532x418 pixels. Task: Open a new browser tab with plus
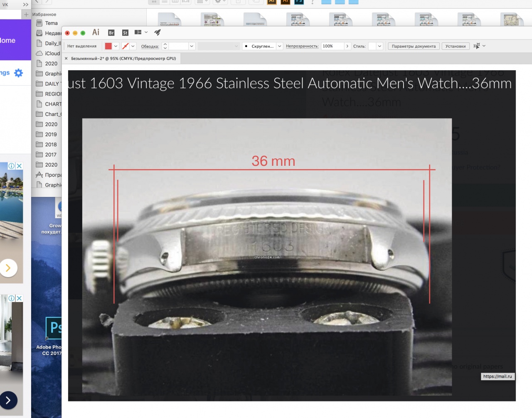coord(26,15)
